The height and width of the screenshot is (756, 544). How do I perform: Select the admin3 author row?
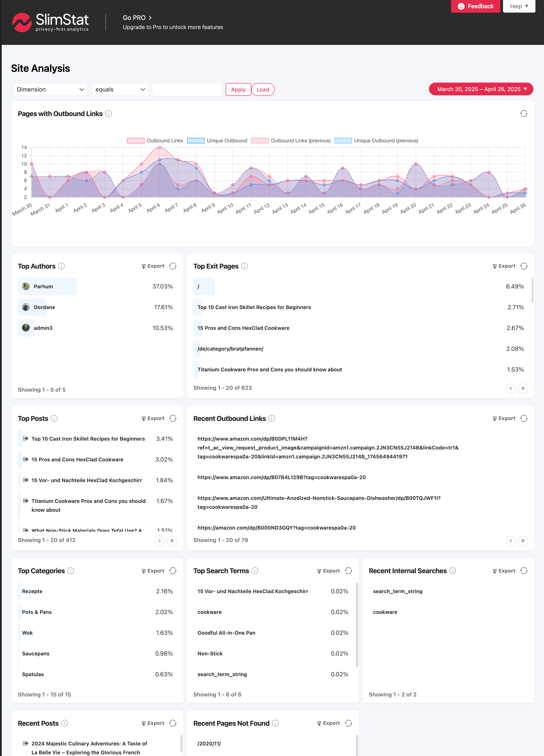(x=97, y=328)
